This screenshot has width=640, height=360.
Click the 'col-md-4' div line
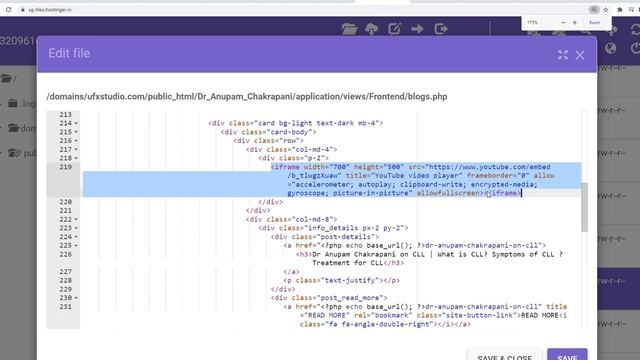coord(291,149)
